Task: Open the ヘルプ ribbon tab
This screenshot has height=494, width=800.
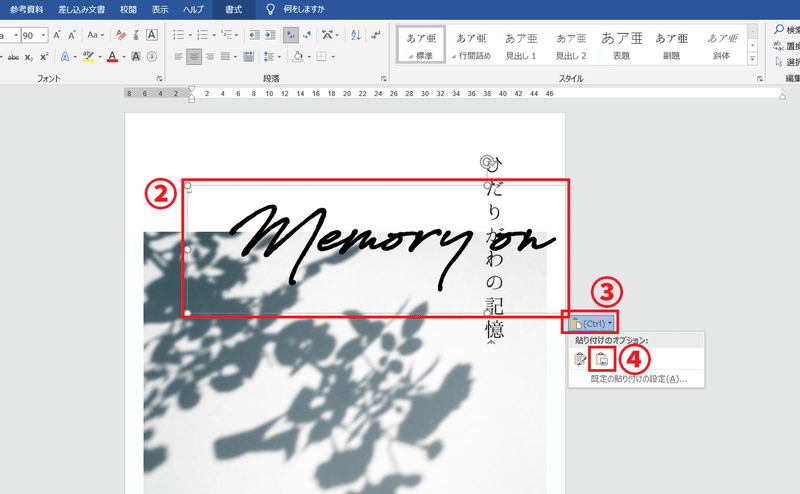Action: click(x=193, y=9)
